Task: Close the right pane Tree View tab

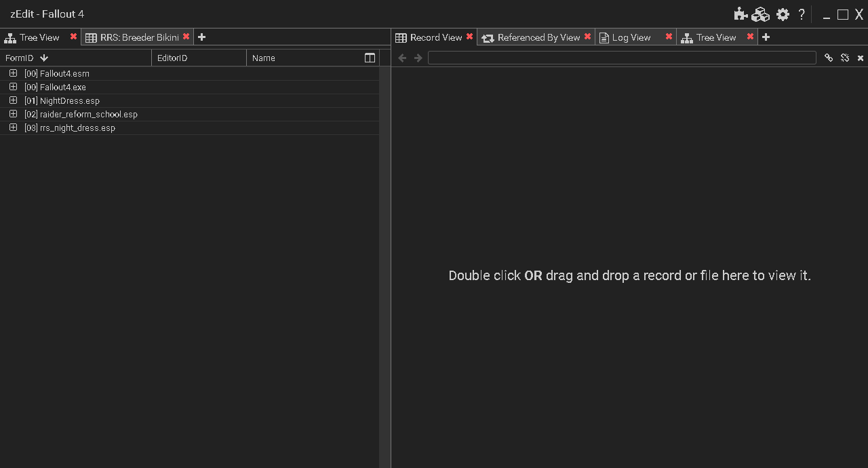Action: click(750, 37)
